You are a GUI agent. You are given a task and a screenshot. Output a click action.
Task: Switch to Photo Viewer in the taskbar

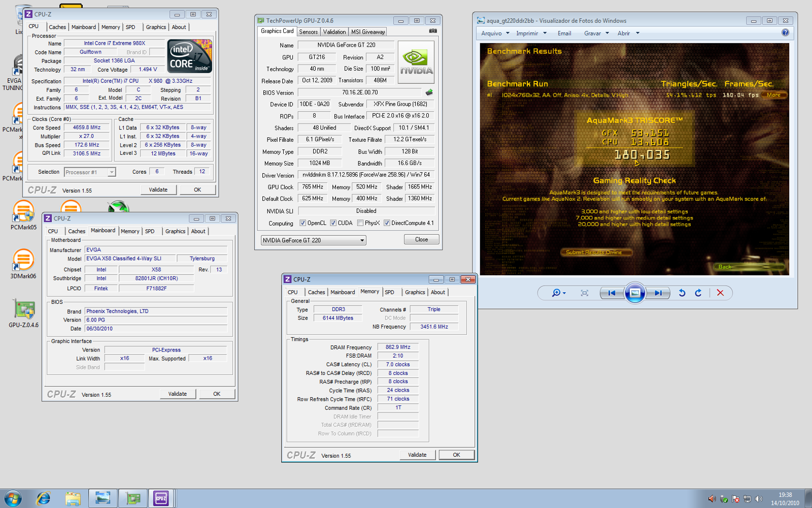(103, 498)
